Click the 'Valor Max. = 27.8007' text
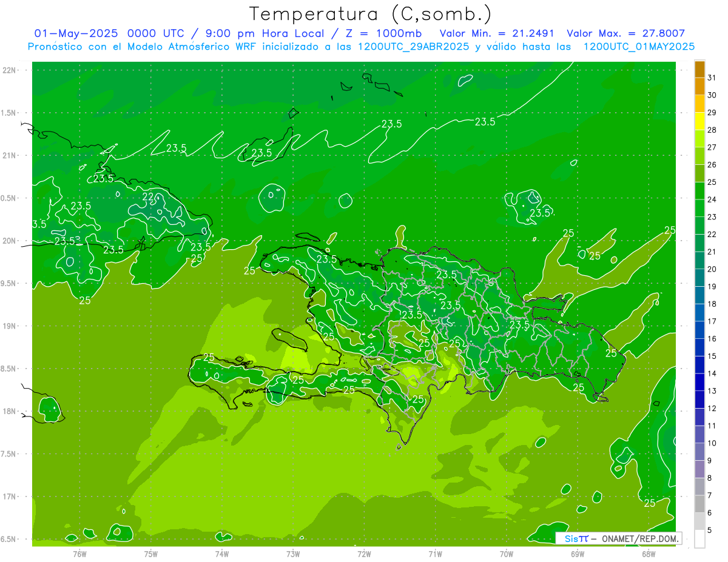Viewport: 728px width, 562px height. pos(625,33)
